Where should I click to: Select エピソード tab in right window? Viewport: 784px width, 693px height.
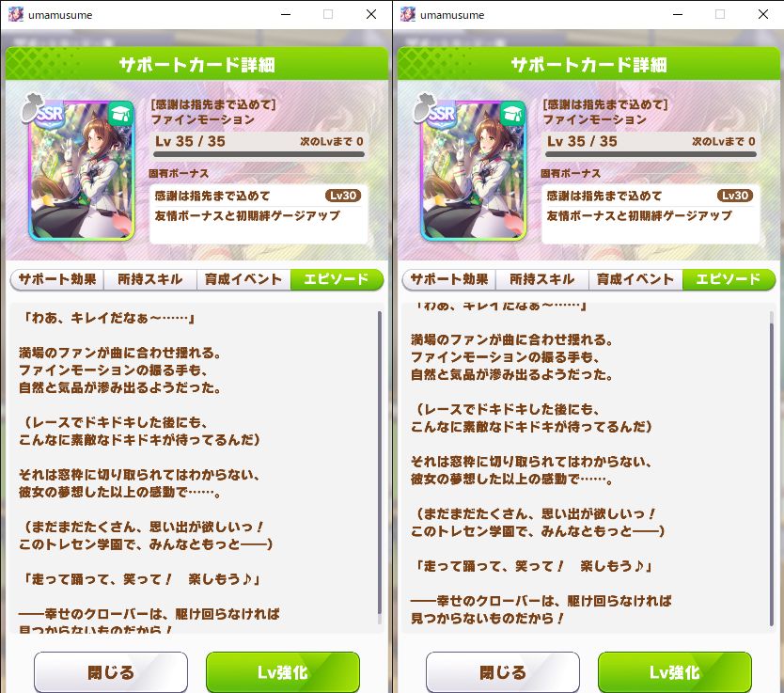(x=729, y=279)
